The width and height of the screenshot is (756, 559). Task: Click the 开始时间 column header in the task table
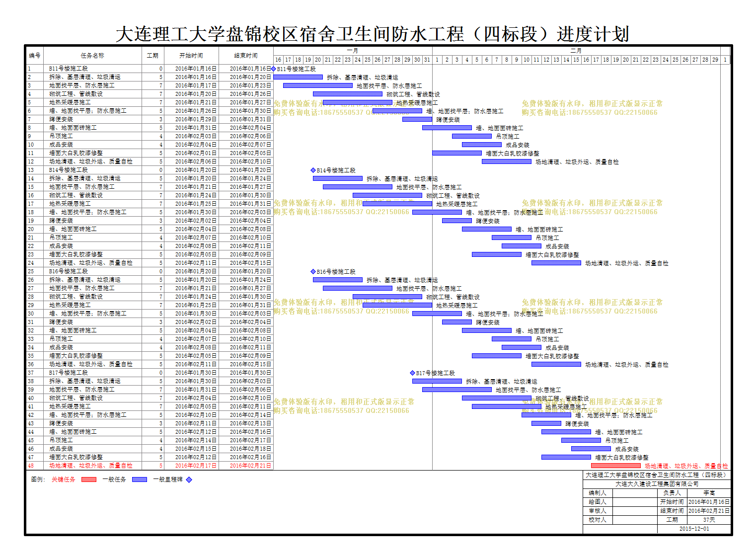click(191, 55)
